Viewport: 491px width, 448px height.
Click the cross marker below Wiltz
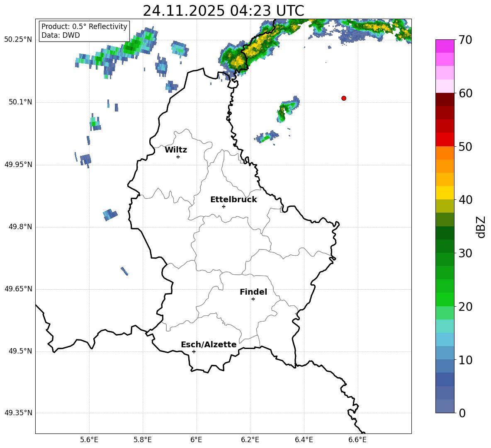(x=178, y=157)
